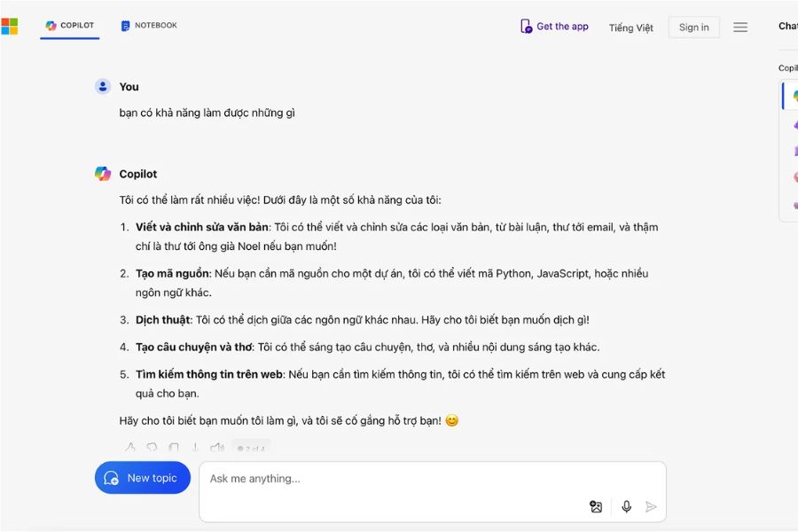Switch to the Notebook tab

(149, 26)
